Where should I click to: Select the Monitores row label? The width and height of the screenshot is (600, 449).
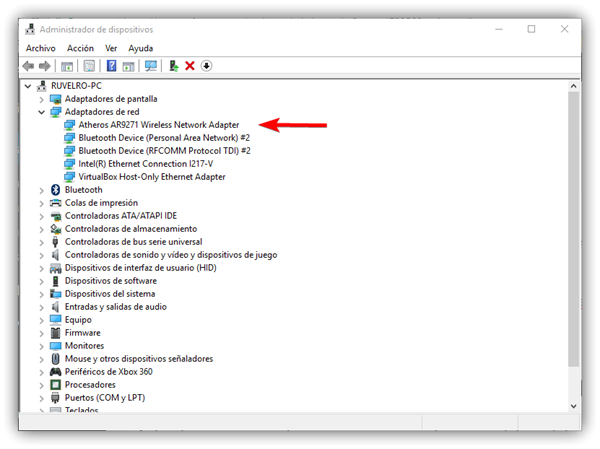point(84,346)
